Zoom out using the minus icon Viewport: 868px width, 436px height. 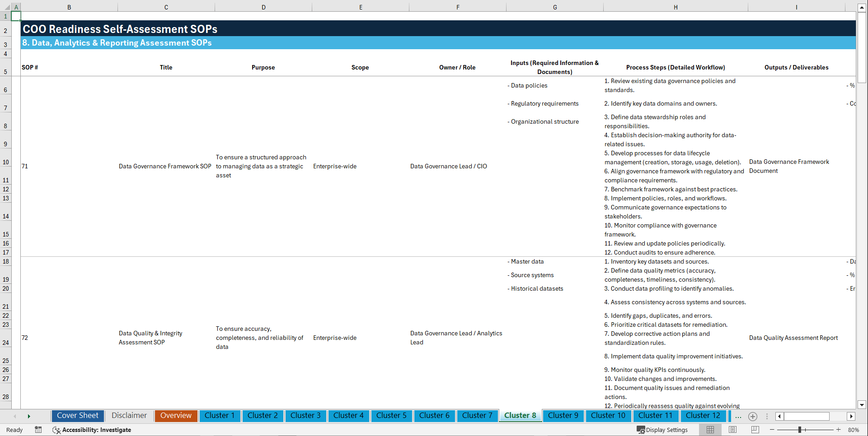(772, 430)
